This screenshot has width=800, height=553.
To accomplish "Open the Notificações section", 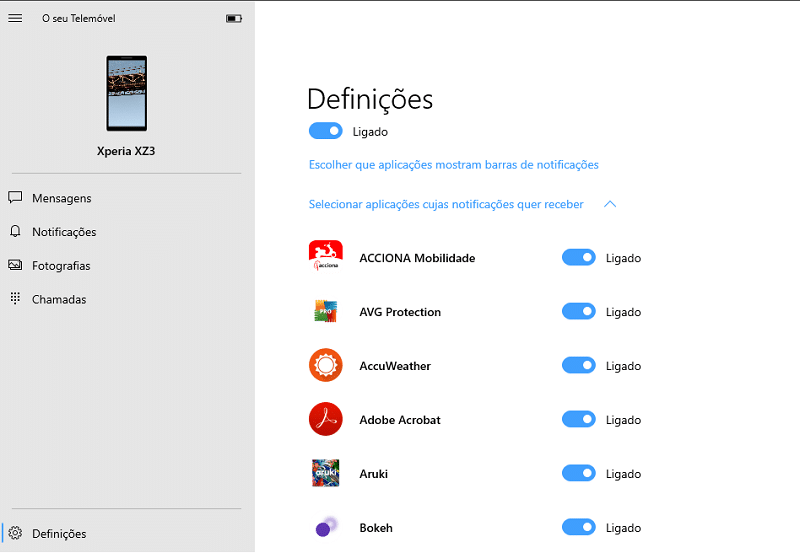I will [x=127, y=232].
